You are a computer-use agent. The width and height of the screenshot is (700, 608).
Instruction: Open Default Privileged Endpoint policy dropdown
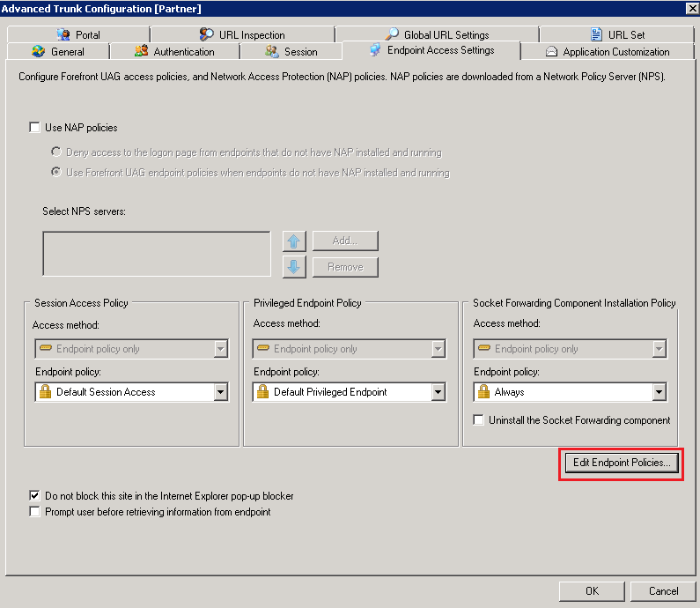[x=438, y=392]
